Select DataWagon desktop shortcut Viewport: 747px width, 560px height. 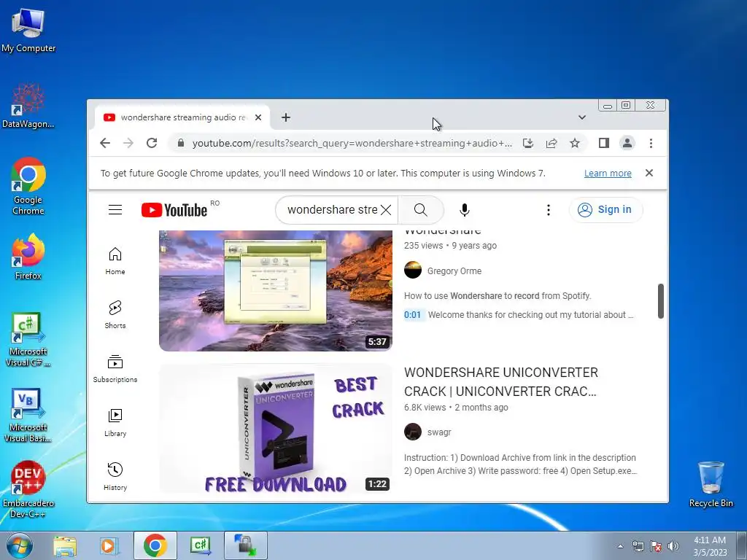[x=28, y=106]
